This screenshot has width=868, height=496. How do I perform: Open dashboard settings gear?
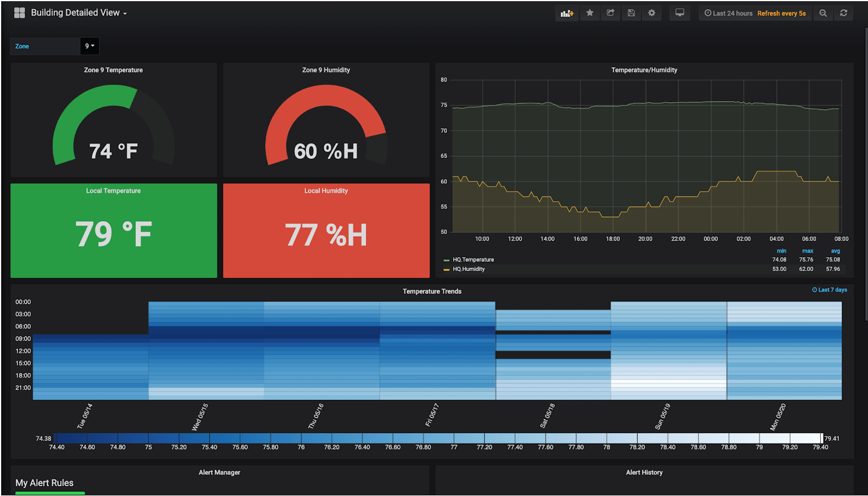[x=652, y=13]
